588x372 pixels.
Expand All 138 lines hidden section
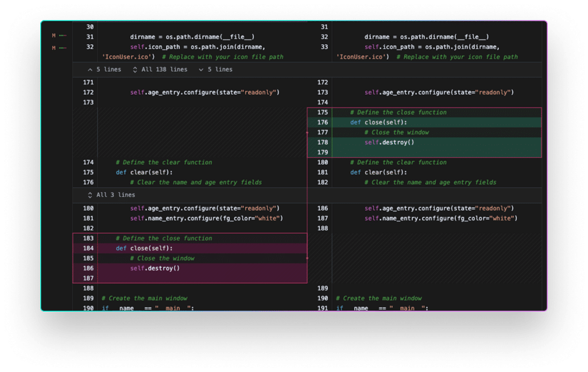(x=160, y=69)
